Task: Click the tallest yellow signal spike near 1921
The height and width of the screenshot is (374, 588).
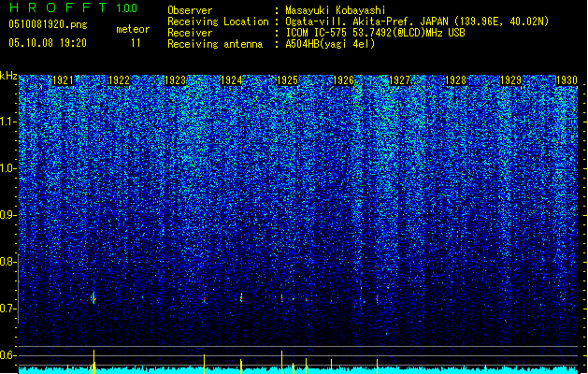Action: [x=93, y=362]
